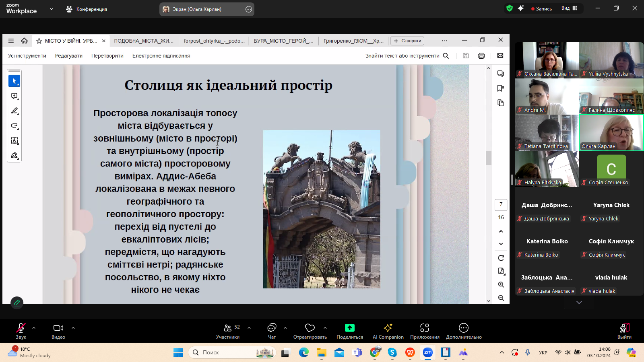Image resolution: width=644 pixels, height=362 pixels.
Task: Unmute the microphone with Звук button
Action: [x=21, y=331]
